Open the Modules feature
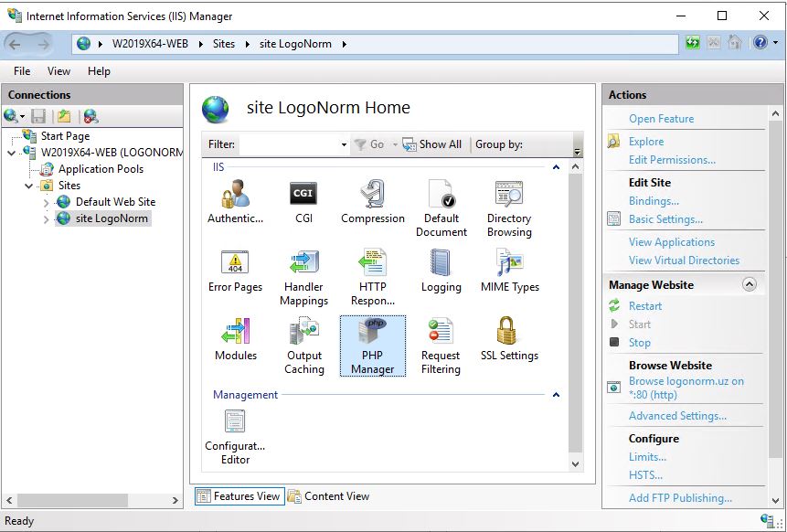Viewport: 787px width, 532px height. [236, 339]
